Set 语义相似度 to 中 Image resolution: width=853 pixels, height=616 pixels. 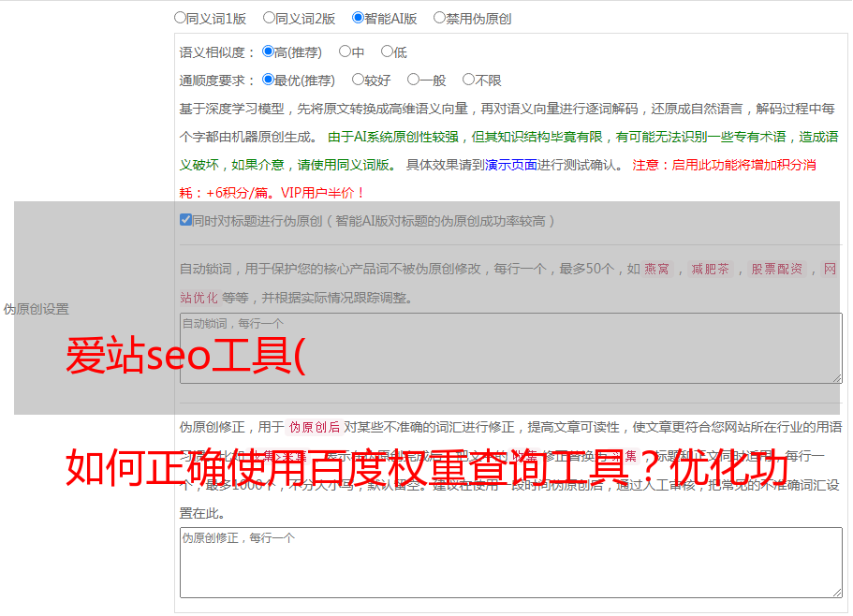click(x=345, y=51)
